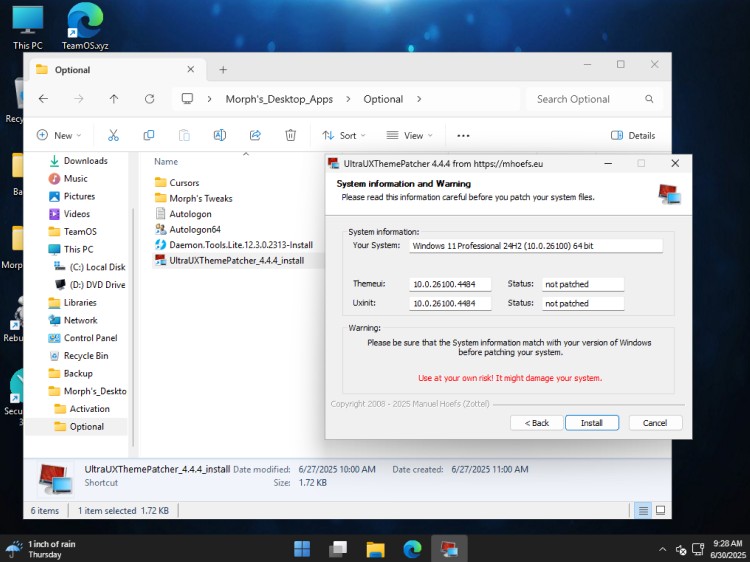750x562 pixels.
Task: Open the See more ellipsis menu
Action: (463, 135)
